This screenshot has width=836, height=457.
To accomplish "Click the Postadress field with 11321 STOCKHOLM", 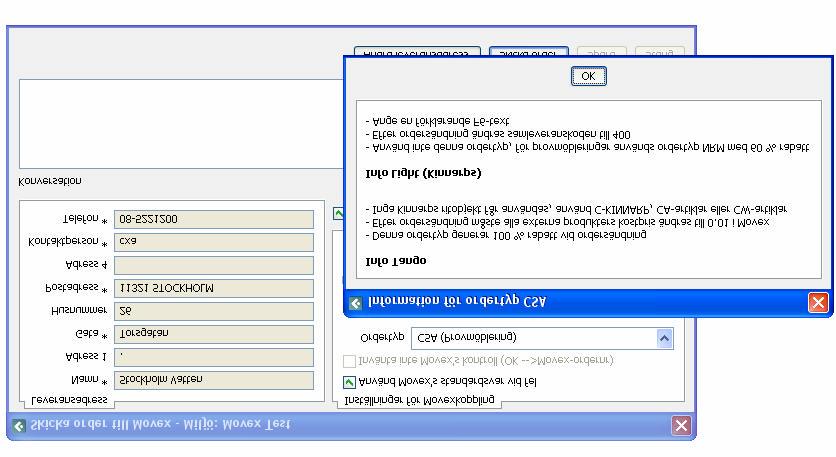I will (x=214, y=288).
